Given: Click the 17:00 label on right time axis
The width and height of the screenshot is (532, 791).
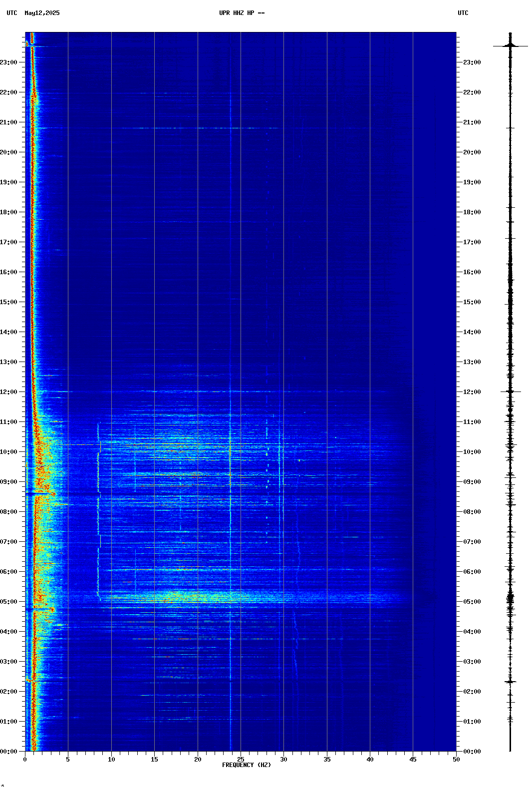Looking at the screenshot, I should pos(472,242).
